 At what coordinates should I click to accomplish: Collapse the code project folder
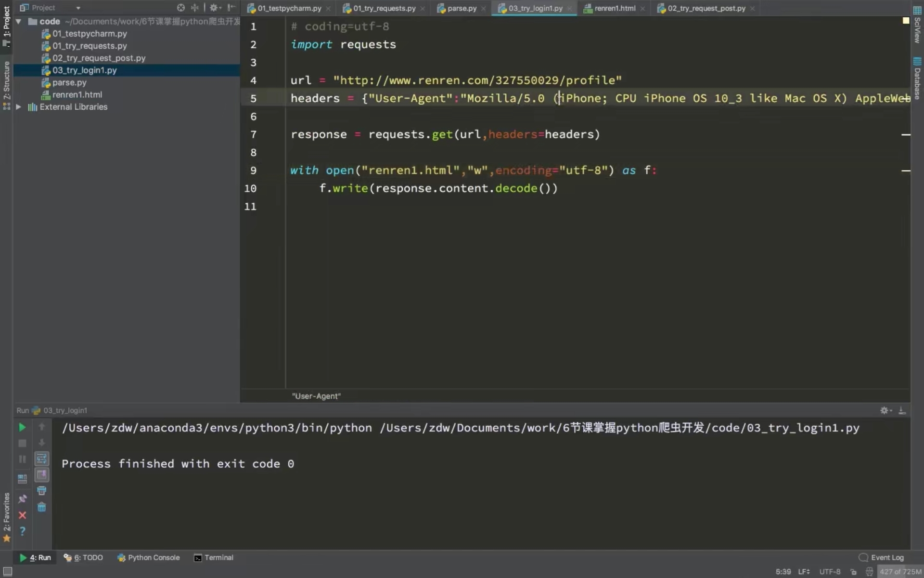[x=18, y=21]
